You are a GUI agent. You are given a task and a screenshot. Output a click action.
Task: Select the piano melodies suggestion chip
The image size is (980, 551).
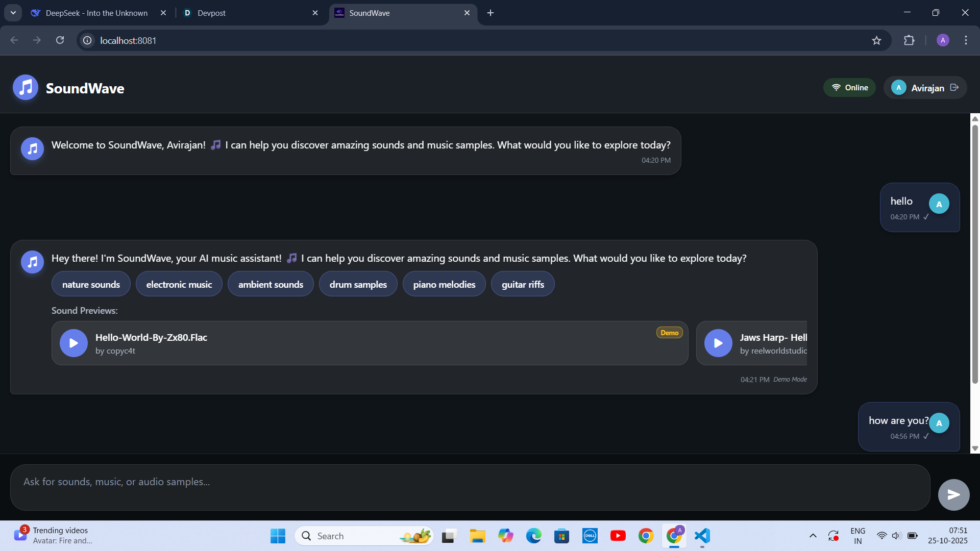click(444, 284)
